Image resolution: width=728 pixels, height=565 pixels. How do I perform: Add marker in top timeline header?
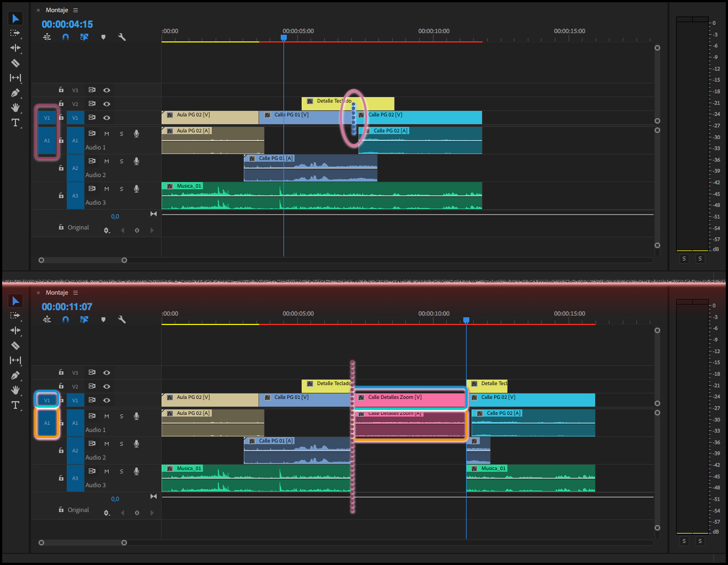coord(103,37)
